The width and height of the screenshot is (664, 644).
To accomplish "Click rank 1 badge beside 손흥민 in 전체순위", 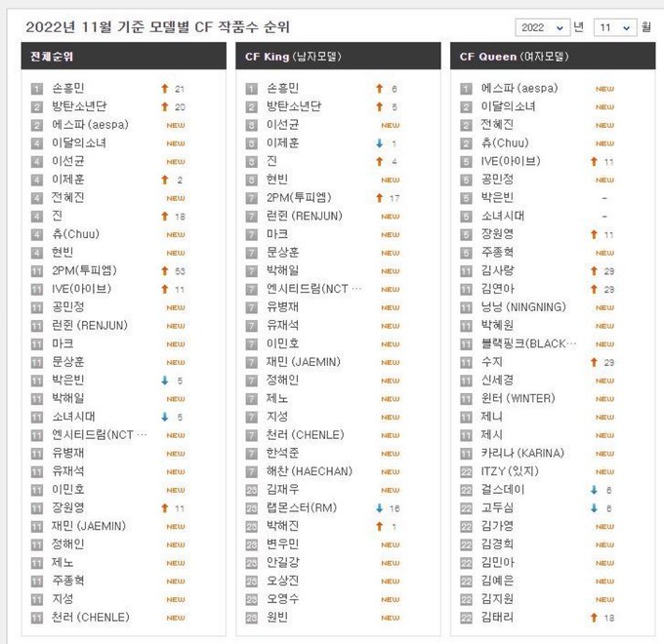I will coord(37,89).
